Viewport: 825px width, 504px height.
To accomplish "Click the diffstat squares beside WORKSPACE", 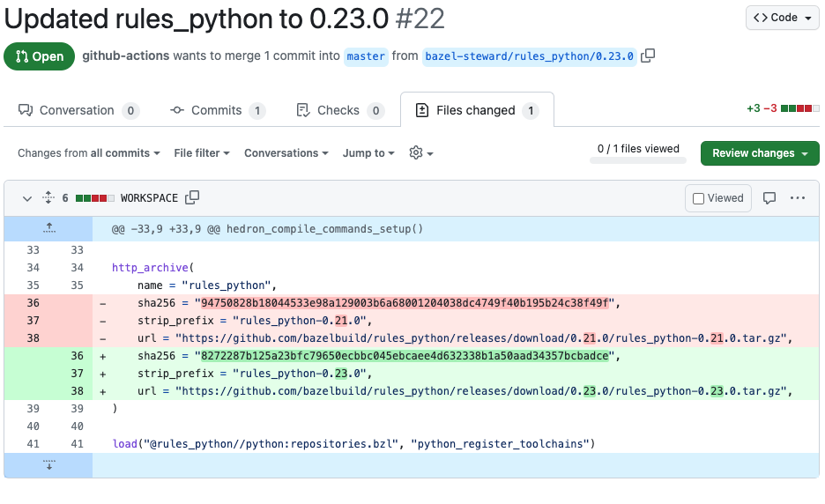I will coord(94,198).
